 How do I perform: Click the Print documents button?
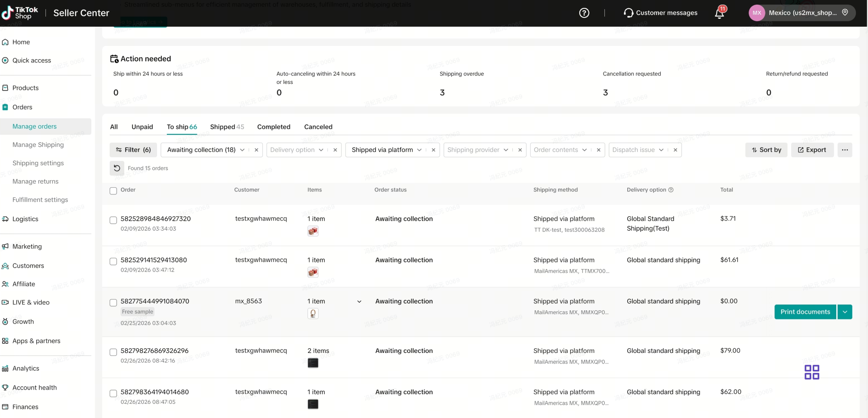805,312
